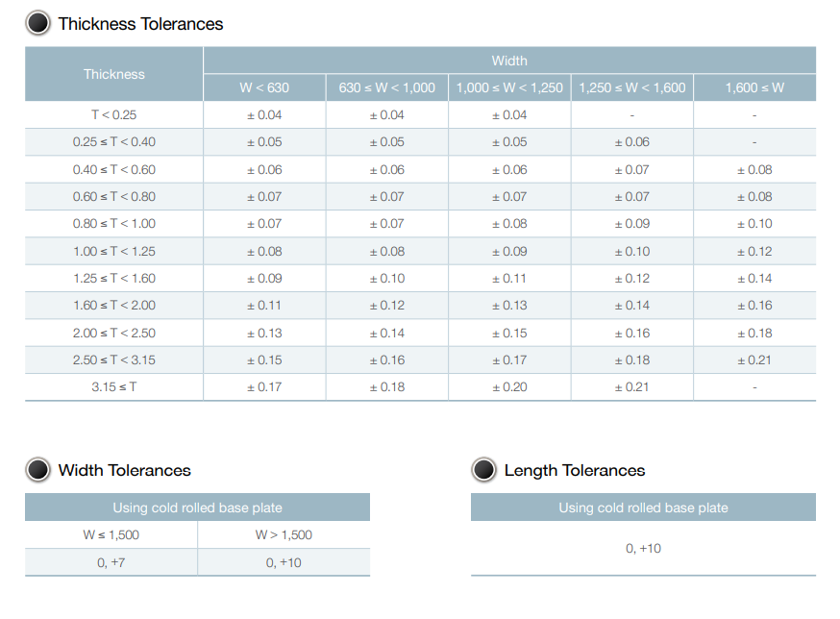Select the 1.00 ≤ T < 1.25 row label

(114, 252)
